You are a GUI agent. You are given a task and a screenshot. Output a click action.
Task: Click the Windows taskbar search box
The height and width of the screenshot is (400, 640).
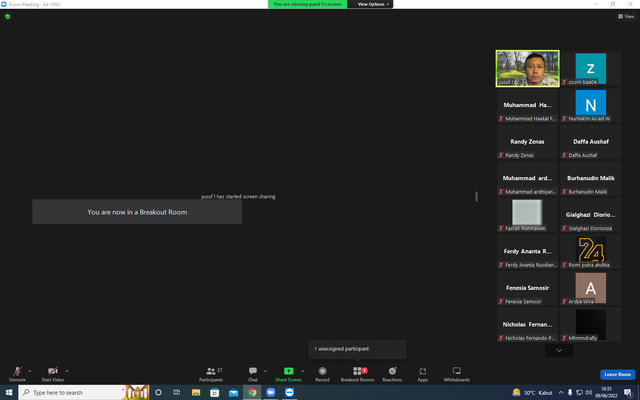(84, 392)
